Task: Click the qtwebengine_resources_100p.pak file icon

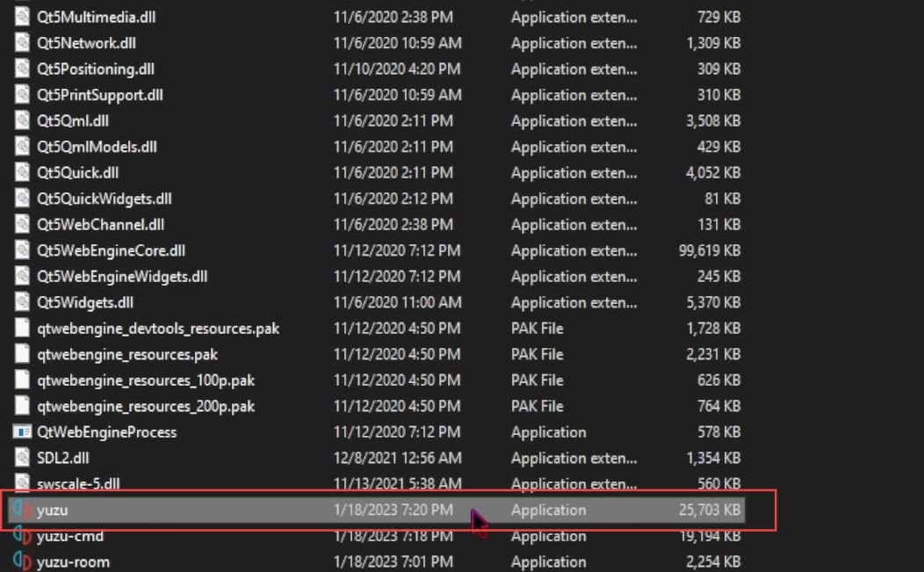Action: click(x=22, y=380)
